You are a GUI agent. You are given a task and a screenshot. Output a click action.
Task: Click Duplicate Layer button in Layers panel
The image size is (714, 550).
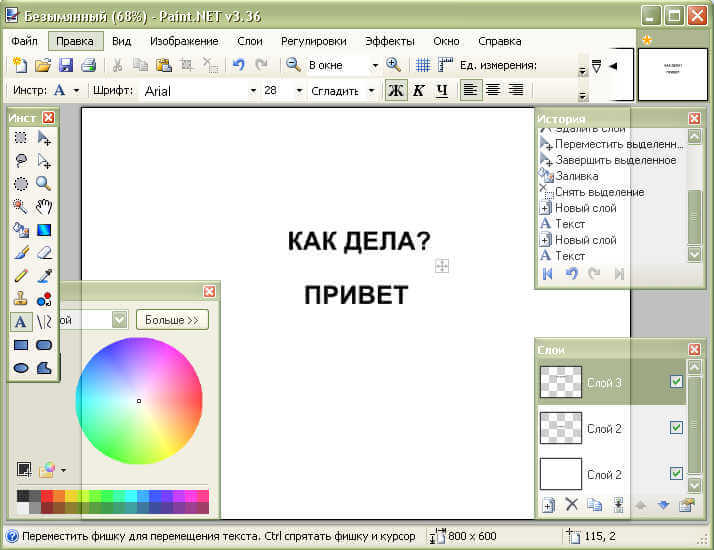pyautogui.click(x=594, y=505)
